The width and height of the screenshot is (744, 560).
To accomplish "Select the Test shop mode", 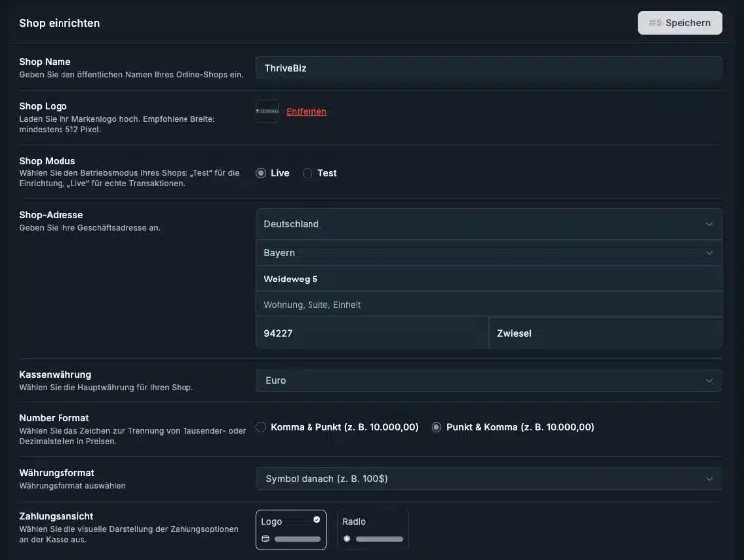I will point(308,173).
